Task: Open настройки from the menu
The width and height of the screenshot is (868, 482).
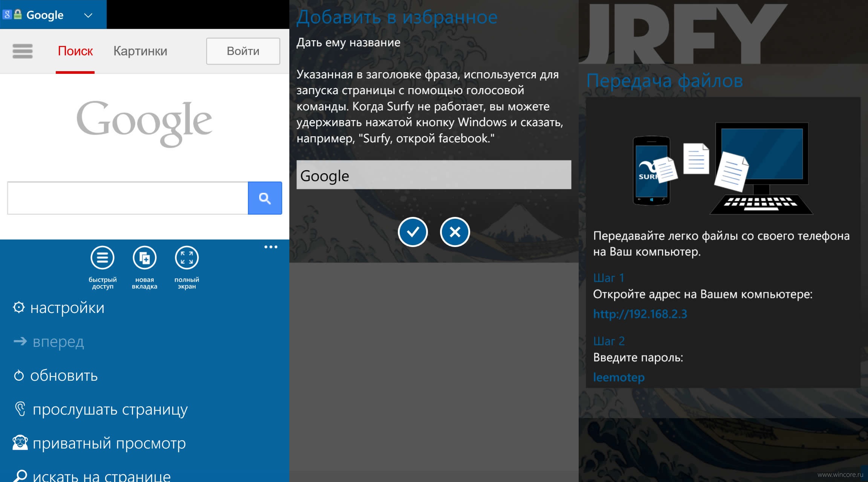Action: point(67,308)
